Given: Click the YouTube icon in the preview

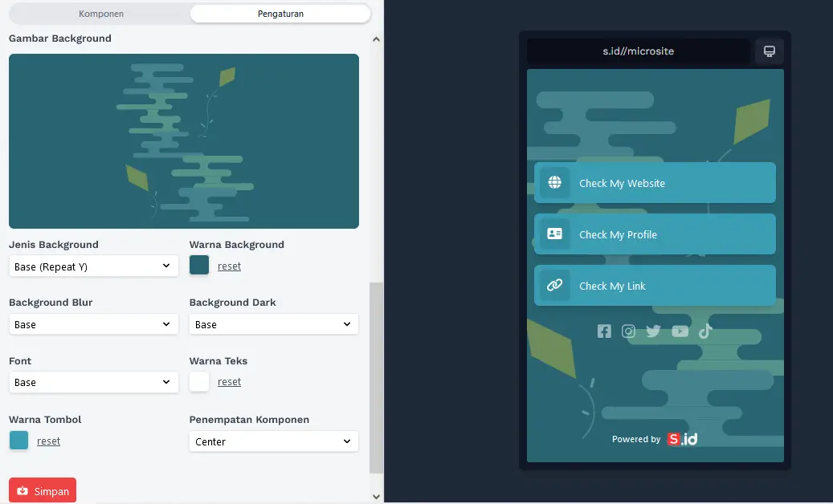Looking at the screenshot, I should coord(680,331).
